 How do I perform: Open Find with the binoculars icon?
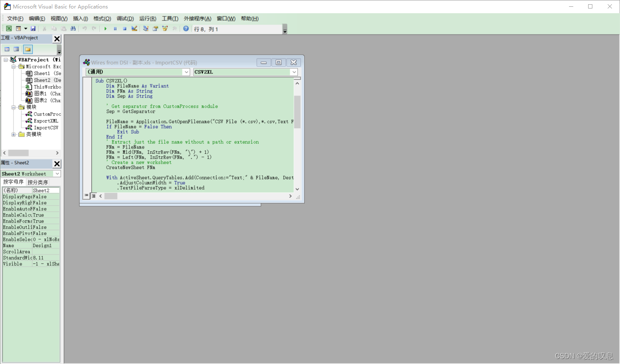click(x=73, y=28)
